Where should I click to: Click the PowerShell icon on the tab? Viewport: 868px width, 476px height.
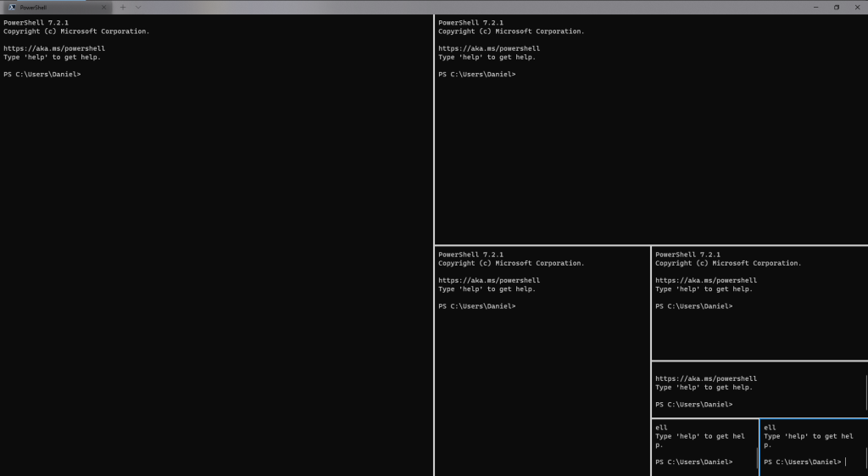pos(12,7)
